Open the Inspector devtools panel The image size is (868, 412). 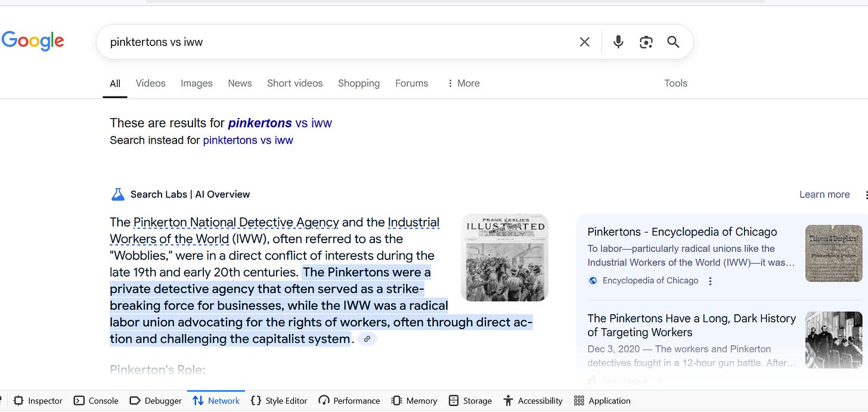pos(38,401)
